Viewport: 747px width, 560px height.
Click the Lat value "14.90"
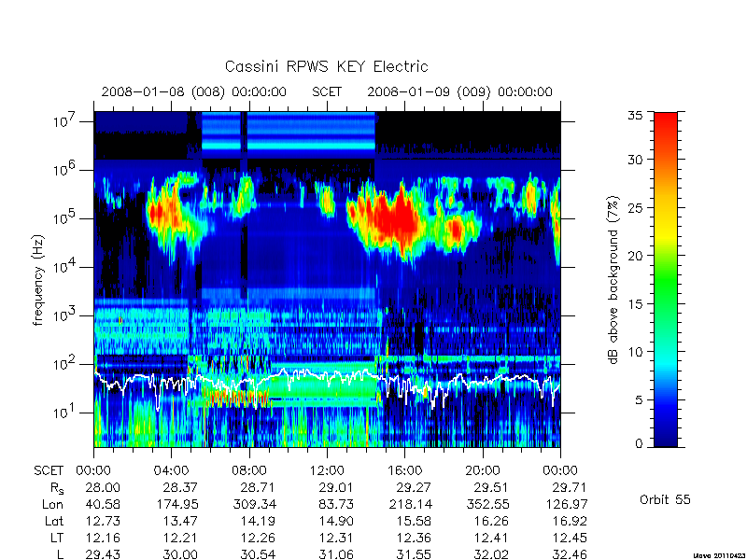pos(336,521)
